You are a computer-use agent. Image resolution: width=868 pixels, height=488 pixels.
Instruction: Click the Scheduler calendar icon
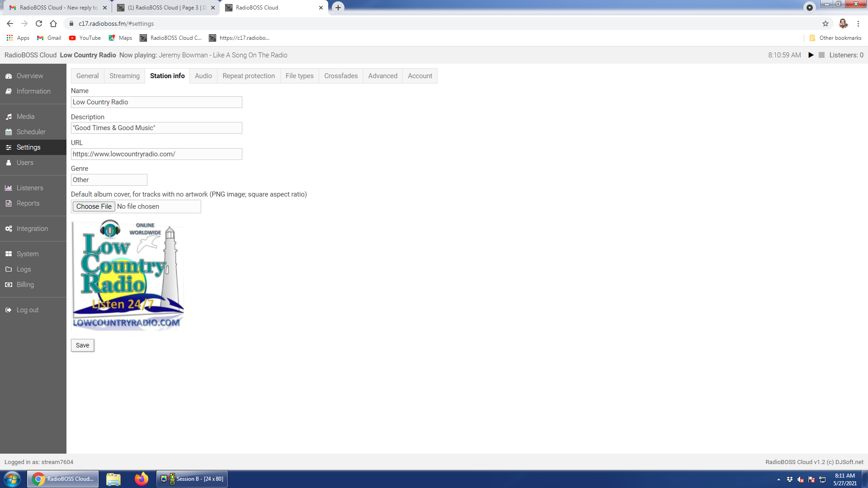tap(9, 132)
